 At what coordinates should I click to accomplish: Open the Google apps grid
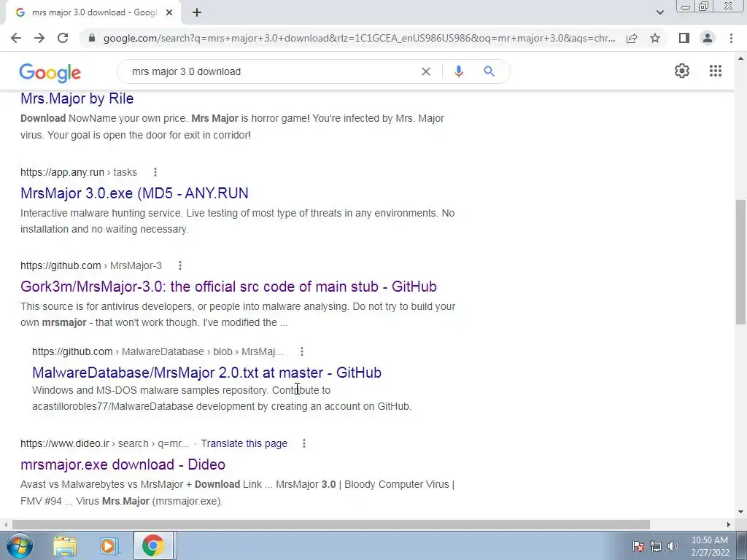[715, 71]
